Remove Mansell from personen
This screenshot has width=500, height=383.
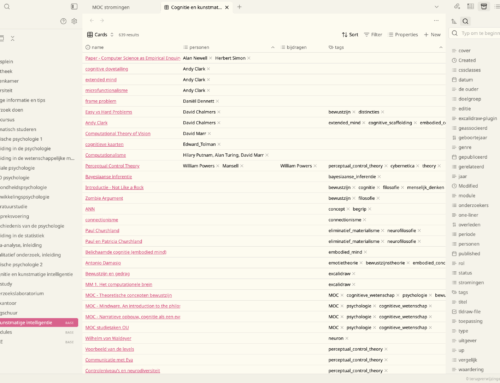point(242,166)
